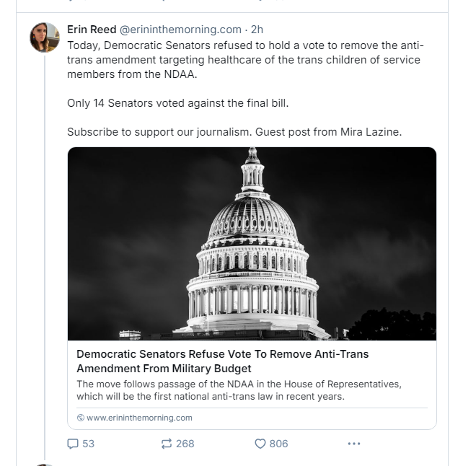Click the reply speech bubble icon
The width and height of the screenshot is (476, 466).
click(x=73, y=444)
